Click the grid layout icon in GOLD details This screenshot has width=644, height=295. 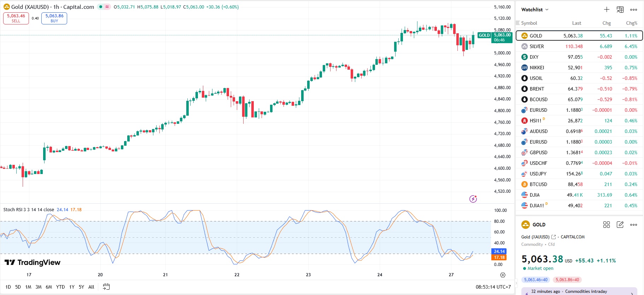(607, 225)
